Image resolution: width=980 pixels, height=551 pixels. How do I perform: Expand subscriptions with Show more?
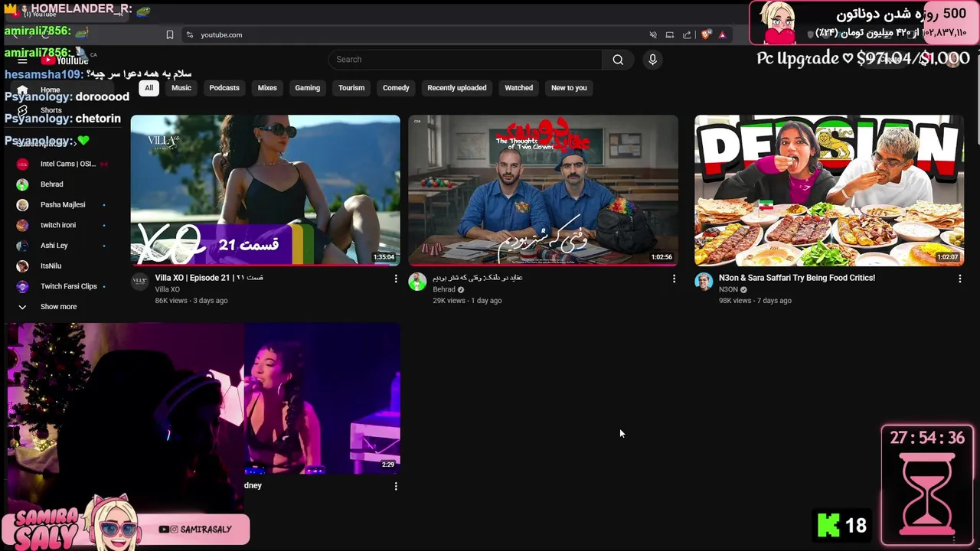click(x=58, y=307)
